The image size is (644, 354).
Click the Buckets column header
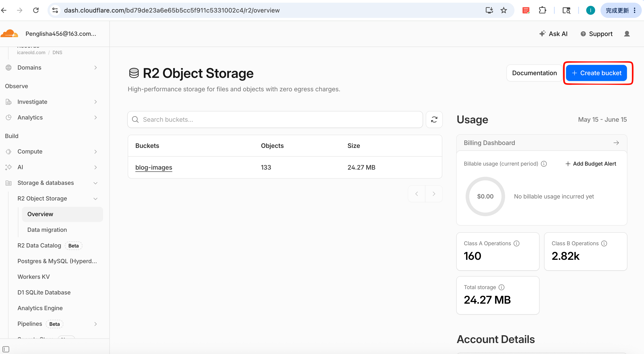(147, 146)
